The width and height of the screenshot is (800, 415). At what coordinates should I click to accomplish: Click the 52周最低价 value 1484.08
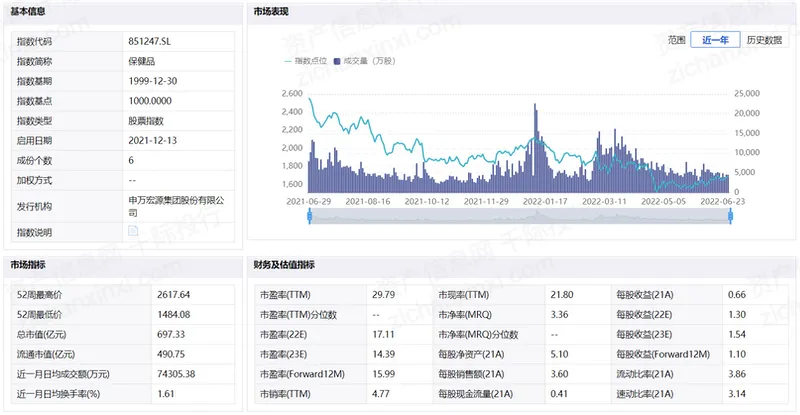tap(173, 314)
